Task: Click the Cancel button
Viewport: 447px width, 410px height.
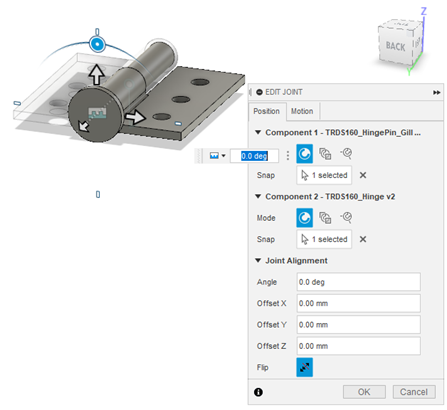Action: [x=414, y=392]
